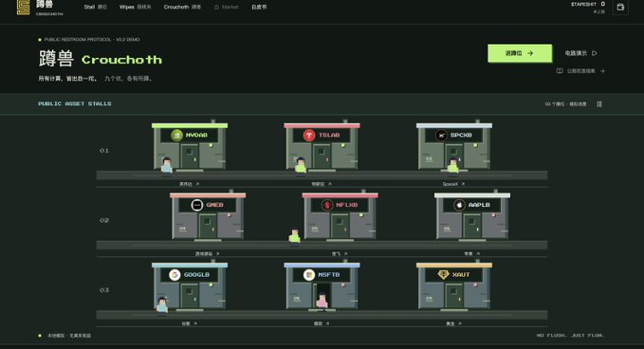Open the door of the GOOGLB stall
Image resolution: width=644 pixels, height=349 pixels.
190,297
